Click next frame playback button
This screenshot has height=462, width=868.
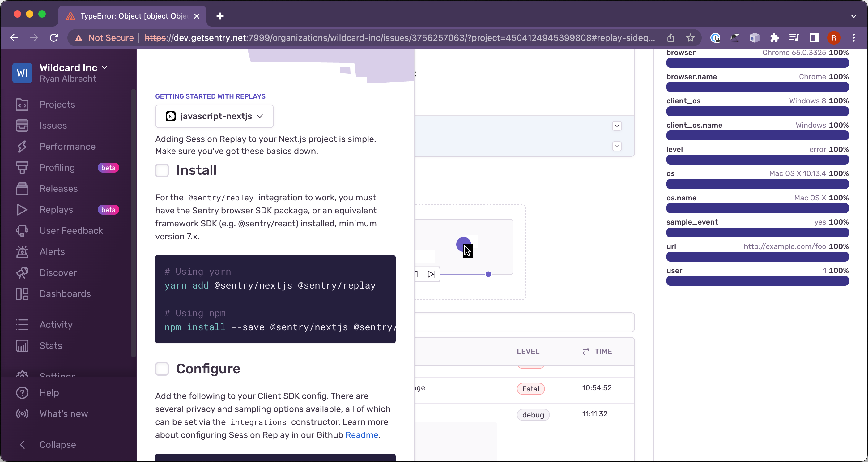pos(431,274)
